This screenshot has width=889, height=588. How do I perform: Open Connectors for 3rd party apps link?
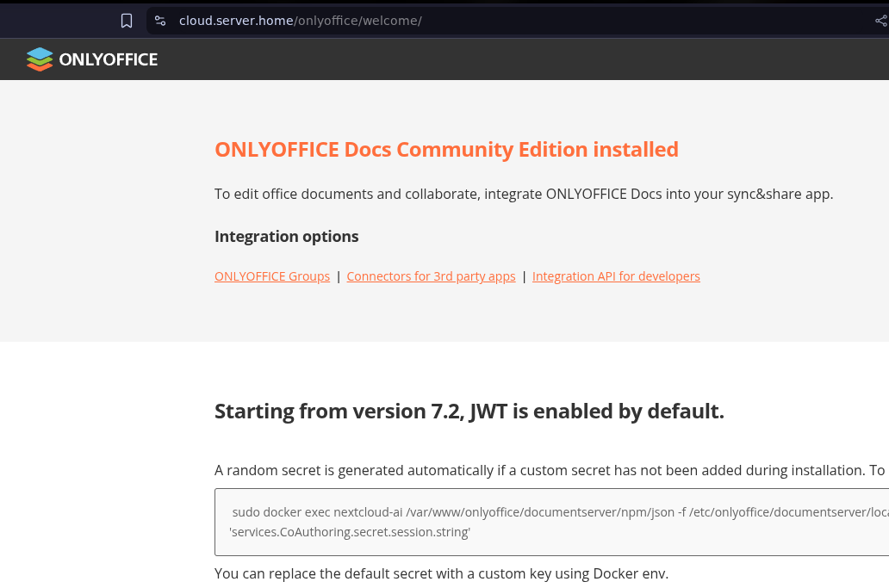click(431, 276)
